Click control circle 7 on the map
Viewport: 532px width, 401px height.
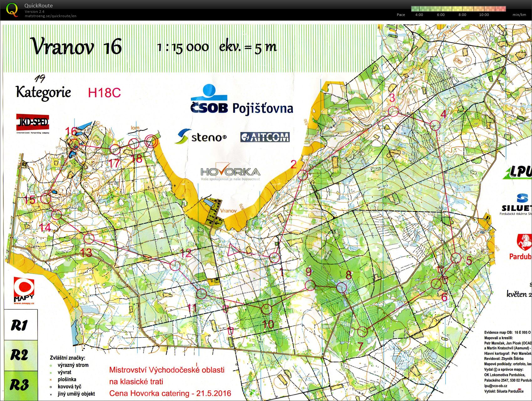coord(362,331)
